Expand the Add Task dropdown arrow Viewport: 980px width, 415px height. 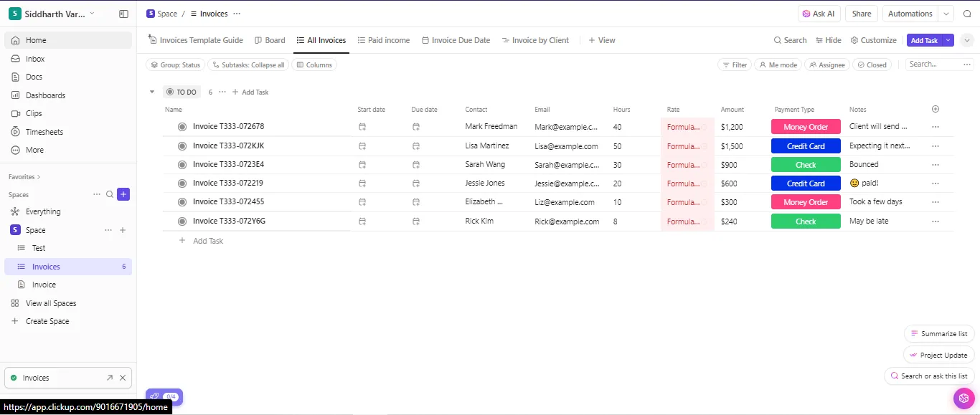[948, 40]
